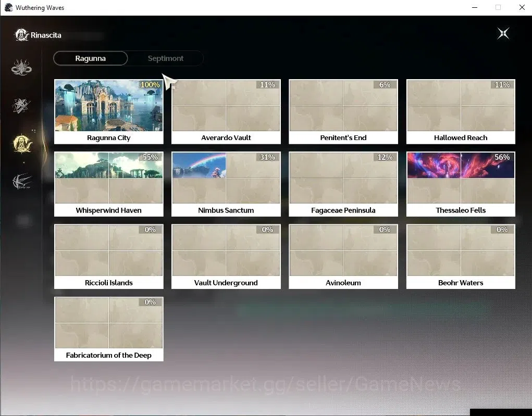Image resolution: width=532 pixels, height=416 pixels.
Task: Open the Ragunna City photo card
Action: point(108,112)
